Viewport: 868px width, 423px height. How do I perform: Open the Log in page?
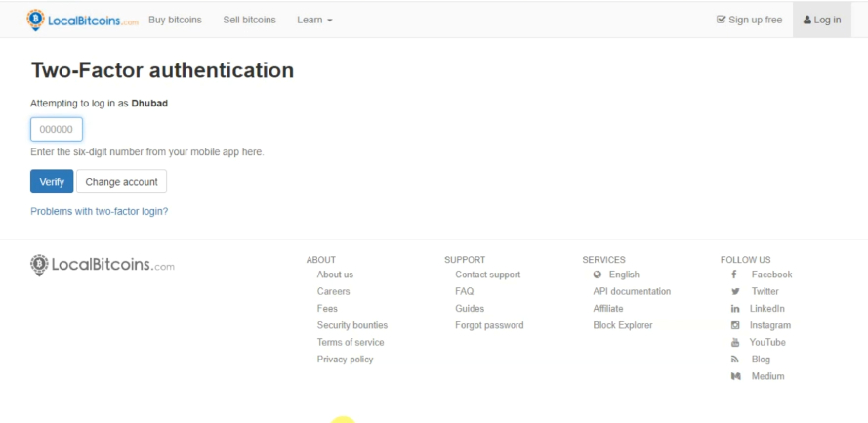[x=822, y=20]
